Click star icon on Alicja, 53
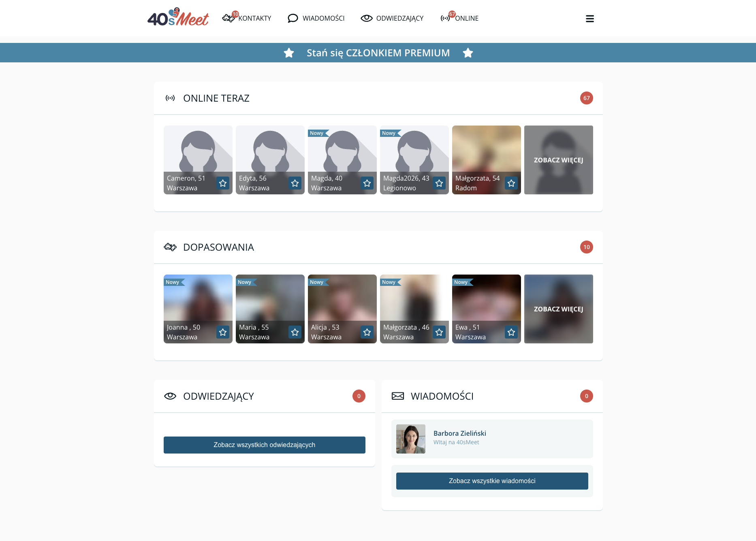Viewport: 756px width, 541px height. pos(367,332)
